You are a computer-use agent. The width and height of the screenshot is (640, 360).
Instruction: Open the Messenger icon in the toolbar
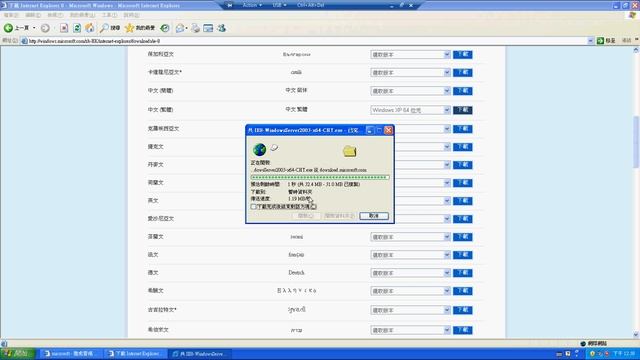pos(222,28)
